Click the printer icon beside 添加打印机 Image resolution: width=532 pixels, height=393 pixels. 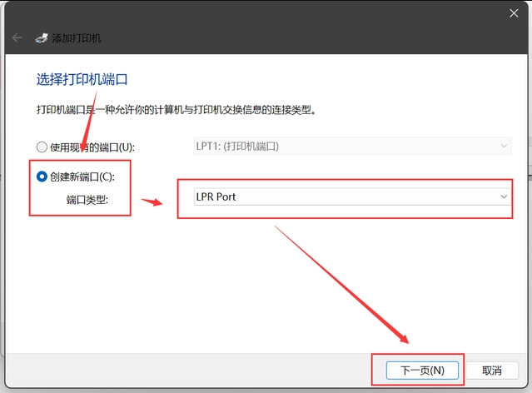42,38
